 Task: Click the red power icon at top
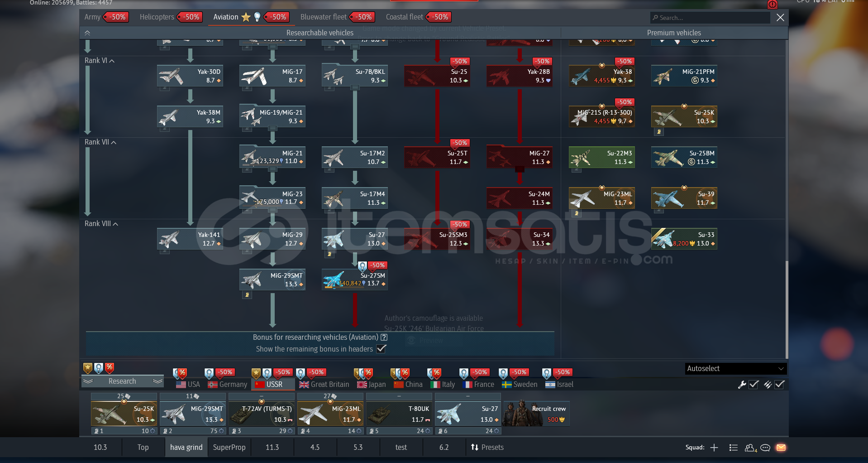click(773, 5)
